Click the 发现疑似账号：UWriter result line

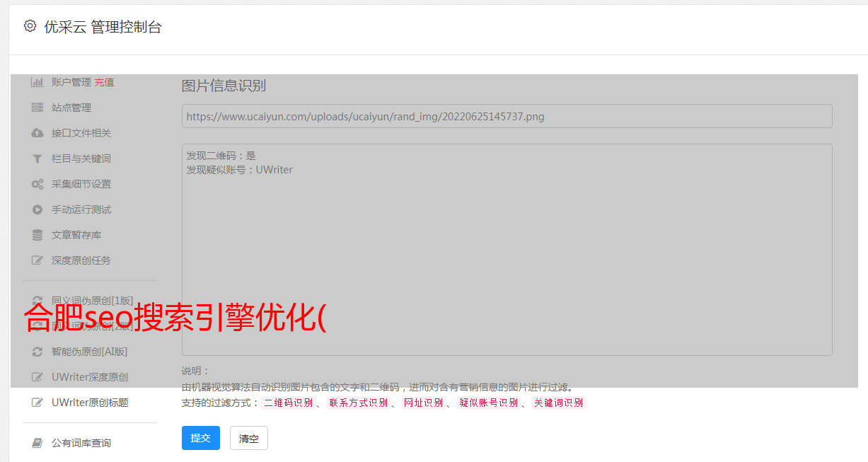click(x=239, y=170)
